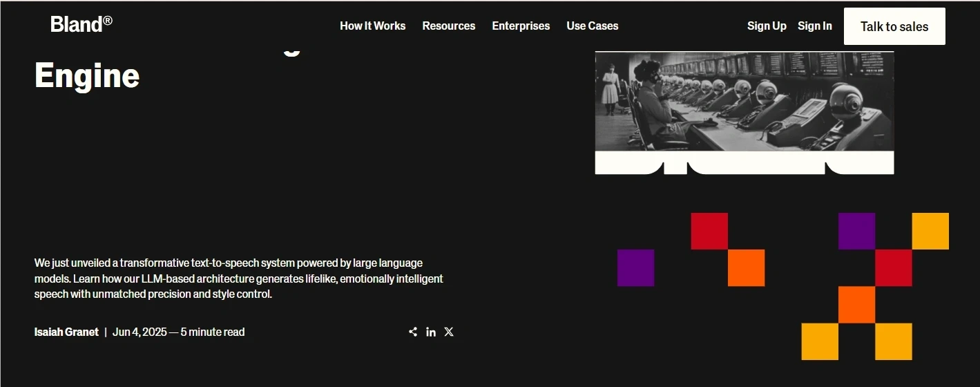This screenshot has width=980, height=387.
Task: Click the red square in the left cluster
Action: [709, 231]
